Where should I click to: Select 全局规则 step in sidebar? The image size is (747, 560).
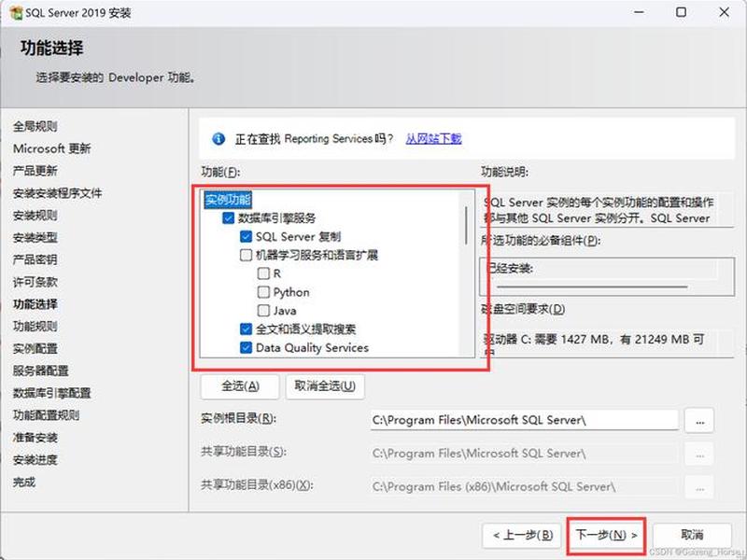point(35,126)
